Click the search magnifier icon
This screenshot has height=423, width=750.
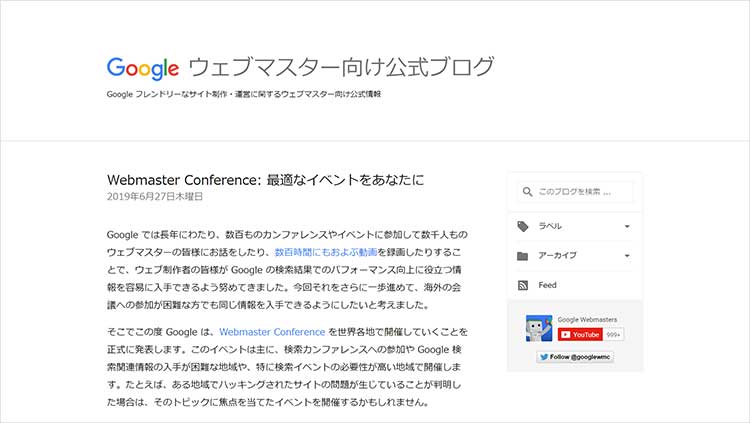528,192
